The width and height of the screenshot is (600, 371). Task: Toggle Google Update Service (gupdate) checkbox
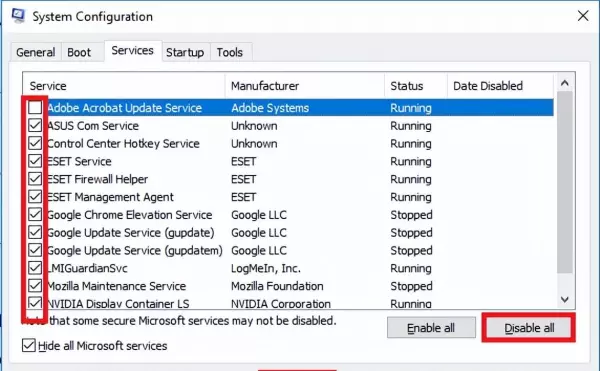(35, 232)
